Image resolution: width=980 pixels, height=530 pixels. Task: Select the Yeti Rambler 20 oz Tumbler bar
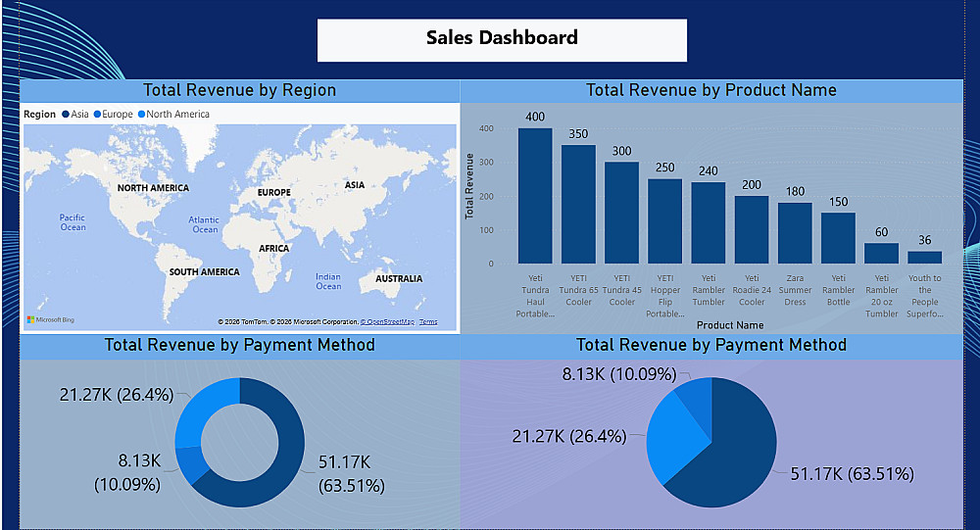click(881, 253)
